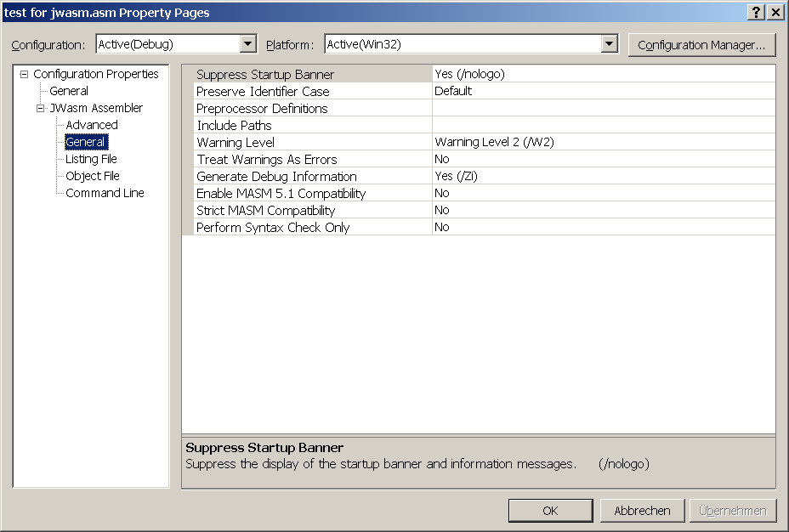Click Enable MASM 5.1 Compatibility value No
Viewport: 789px width, 532px height.
[604, 194]
